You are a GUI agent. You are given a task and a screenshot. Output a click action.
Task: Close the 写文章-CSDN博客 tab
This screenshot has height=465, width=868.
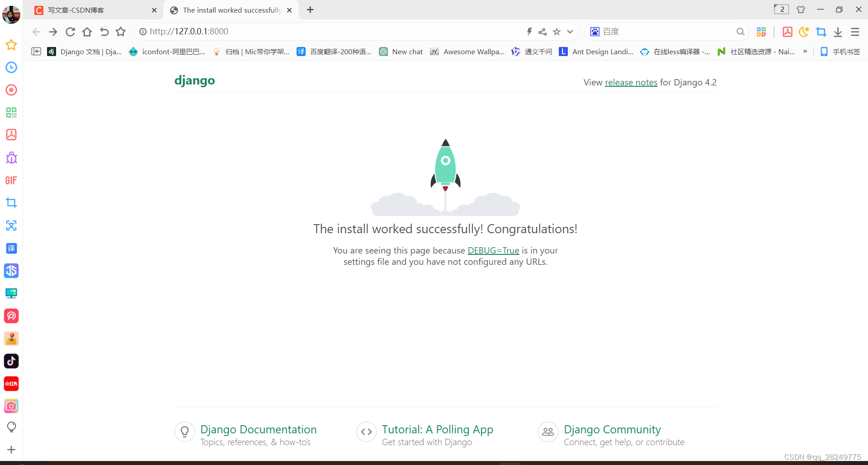click(x=154, y=10)
